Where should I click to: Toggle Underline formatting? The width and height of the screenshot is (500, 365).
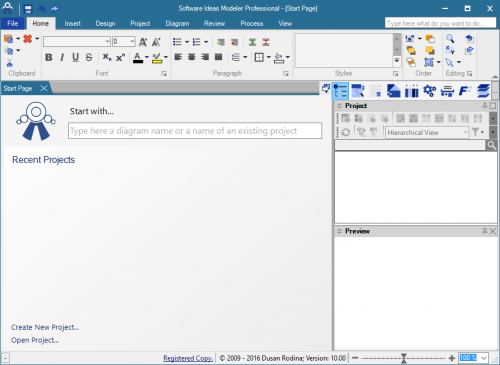pos(76,57)
